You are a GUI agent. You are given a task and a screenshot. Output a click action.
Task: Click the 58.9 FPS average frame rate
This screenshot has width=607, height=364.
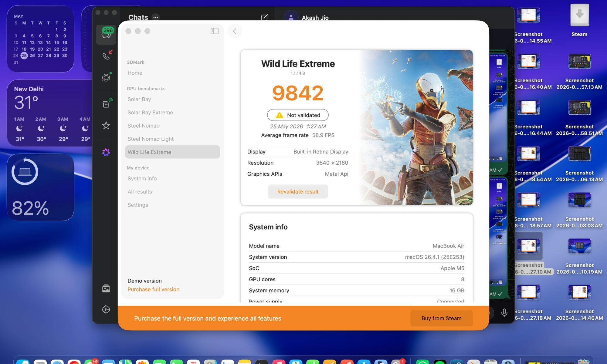click(323, 135)
